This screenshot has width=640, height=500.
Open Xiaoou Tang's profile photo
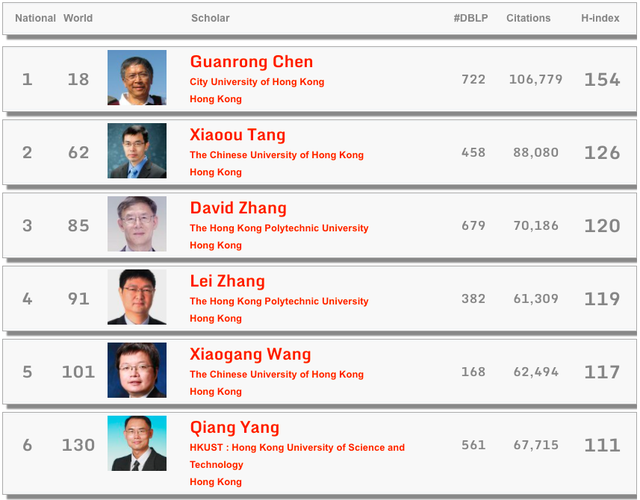(137, 151)
